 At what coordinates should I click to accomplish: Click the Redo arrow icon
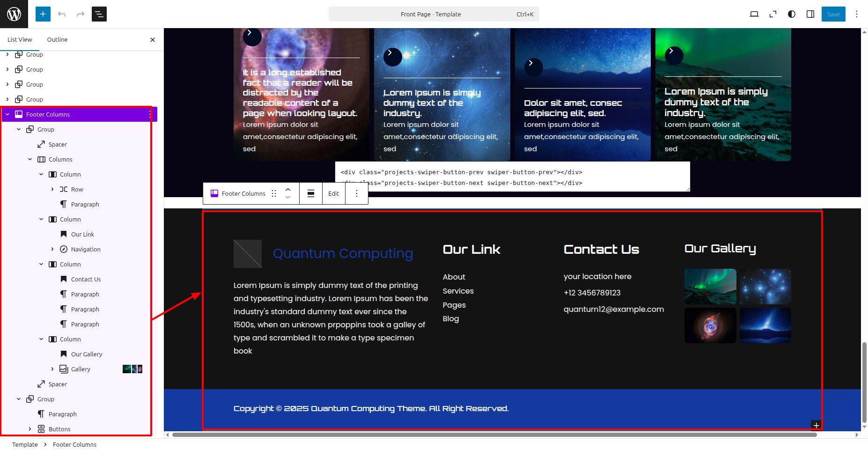pos(81,14)
